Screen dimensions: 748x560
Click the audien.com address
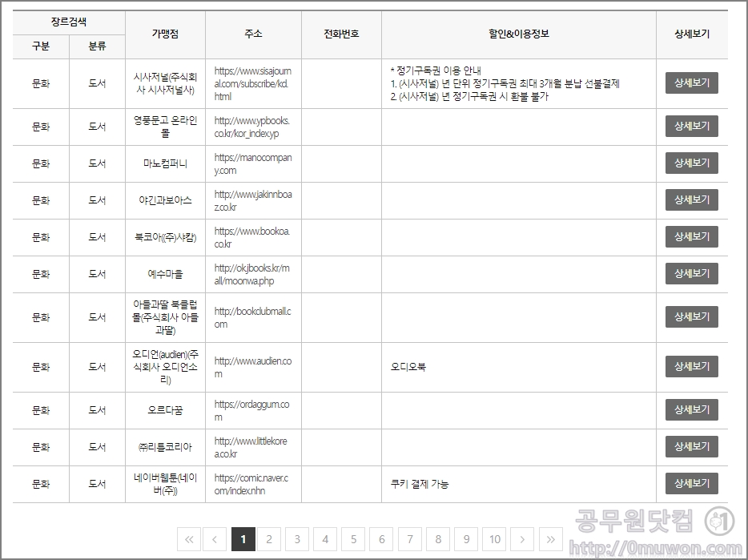pos(253,367)
